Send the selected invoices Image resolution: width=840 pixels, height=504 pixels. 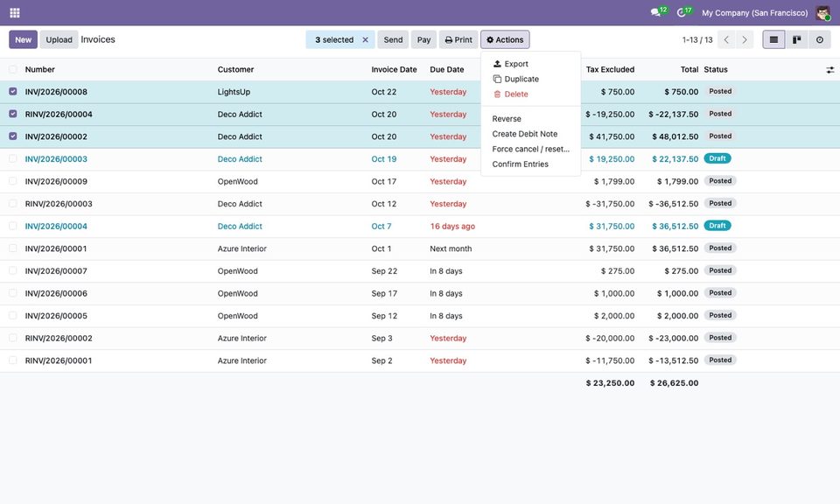pyautogui.click(x=393, y=39)
